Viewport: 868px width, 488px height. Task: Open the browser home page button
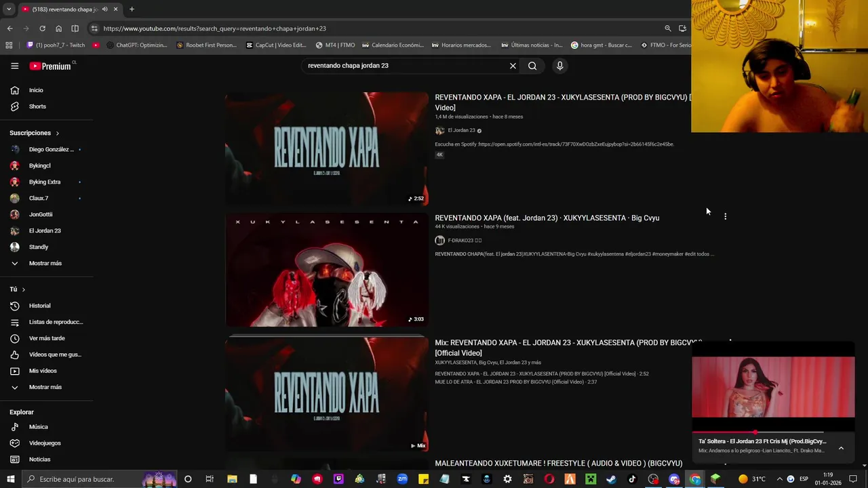tap(58, 28)
